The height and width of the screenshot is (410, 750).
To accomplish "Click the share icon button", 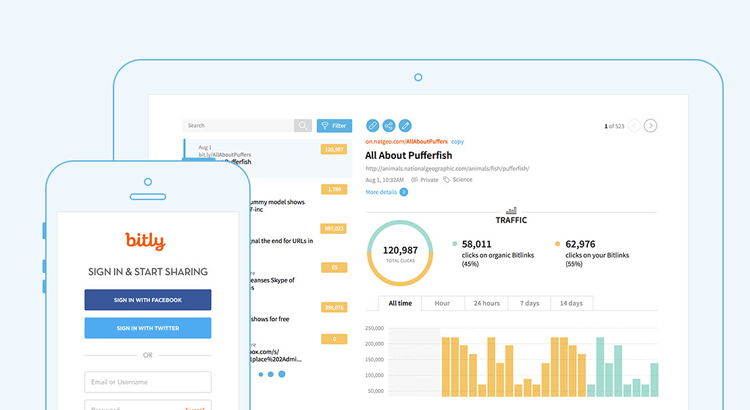I will point(389,125).
